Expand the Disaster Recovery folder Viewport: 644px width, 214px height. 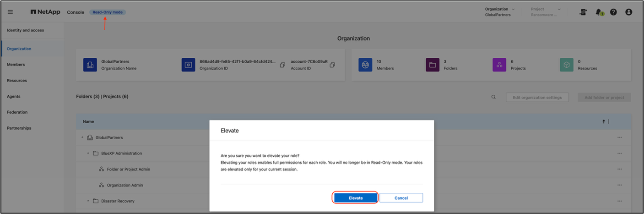tap(88, 201)
